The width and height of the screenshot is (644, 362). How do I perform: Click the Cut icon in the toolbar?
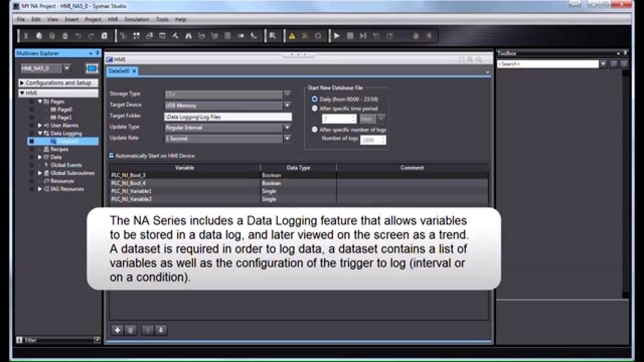pyautogui.click(x=26, y=36)
